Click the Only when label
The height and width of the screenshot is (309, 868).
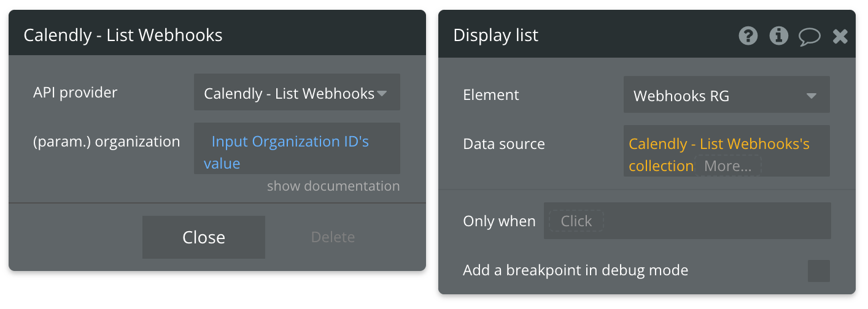pyautogui.click(x=499, y=221)
